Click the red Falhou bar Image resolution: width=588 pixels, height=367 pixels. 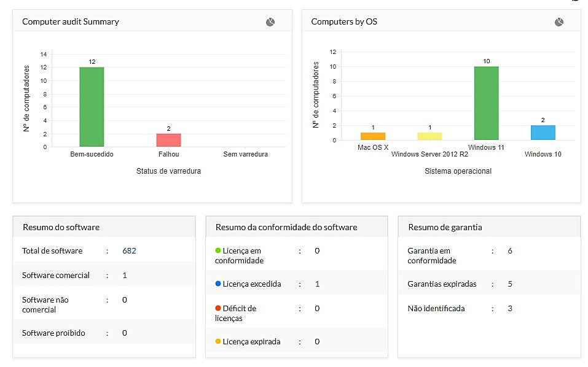click(x=168, y=140)
